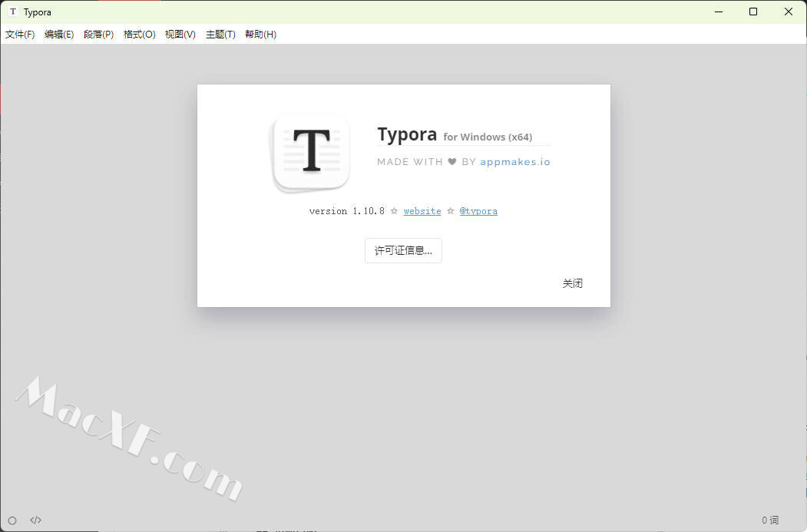807x532 pixels.
Task: Open the @typora link
Action: coord(478,211)
